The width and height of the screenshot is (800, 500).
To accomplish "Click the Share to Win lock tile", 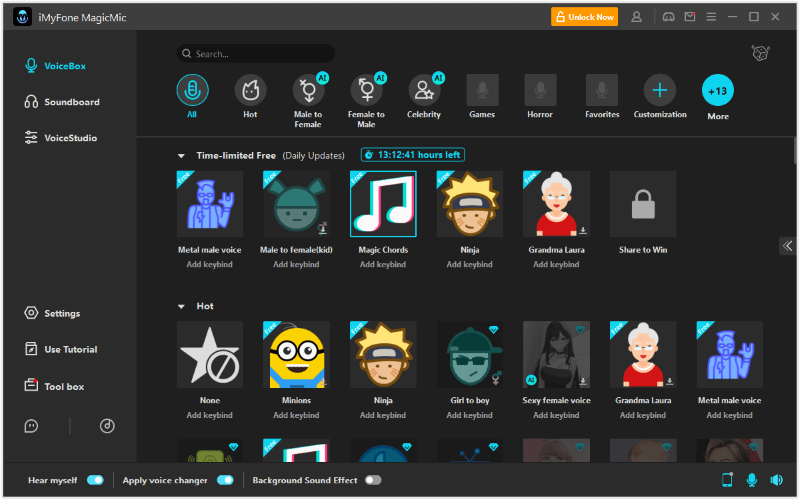I will (x=643, y=204).
